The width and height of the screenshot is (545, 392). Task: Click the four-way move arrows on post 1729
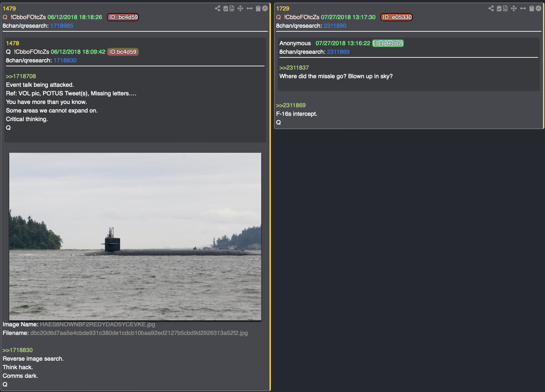(514, 9)
